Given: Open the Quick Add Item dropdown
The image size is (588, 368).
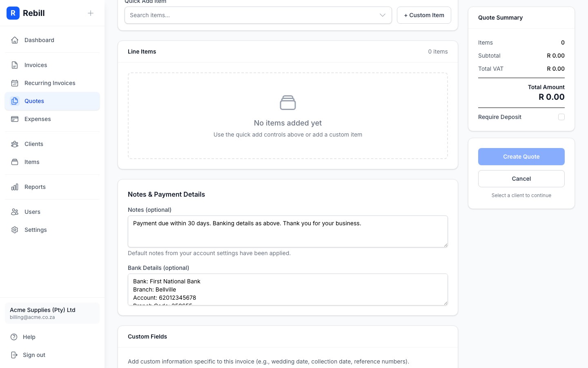Looking at the screenshot, I should coord(258,15).
